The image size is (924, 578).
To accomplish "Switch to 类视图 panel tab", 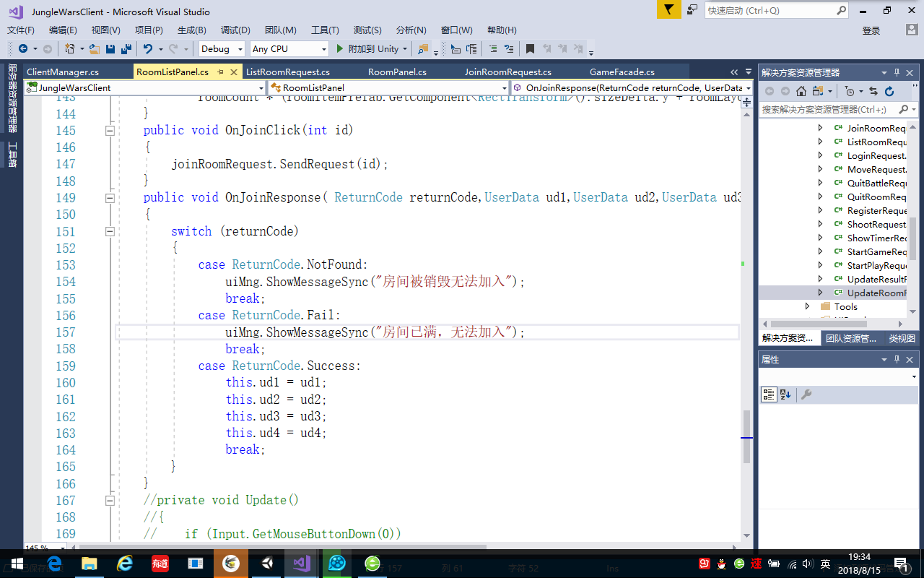I will point(902,338).
